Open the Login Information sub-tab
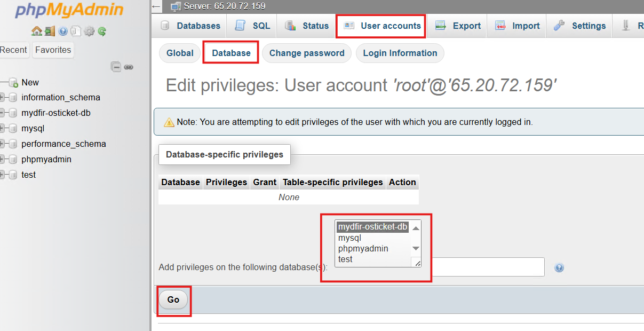 click(x=400, y=53)
